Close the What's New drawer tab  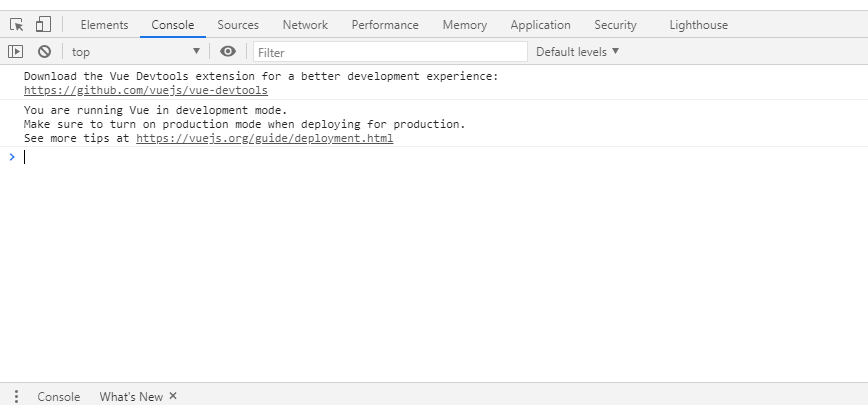tap(173, 396)
